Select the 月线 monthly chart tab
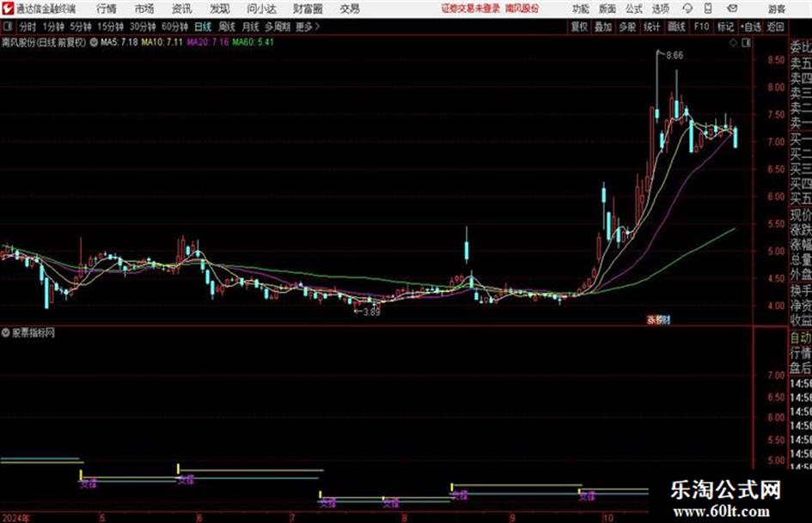The image size is (812, 523). 251,27
